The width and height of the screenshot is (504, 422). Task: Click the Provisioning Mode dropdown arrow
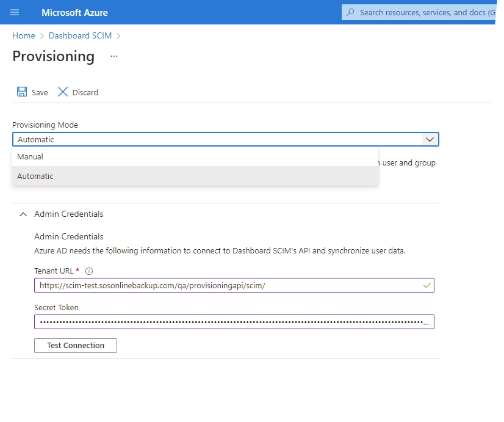(x=430, y=140)
